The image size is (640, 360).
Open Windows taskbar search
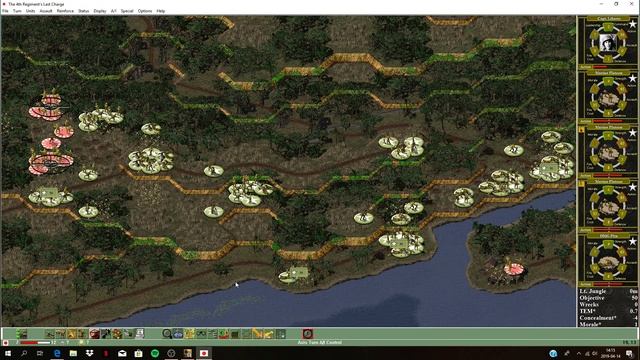pos(24,353)
